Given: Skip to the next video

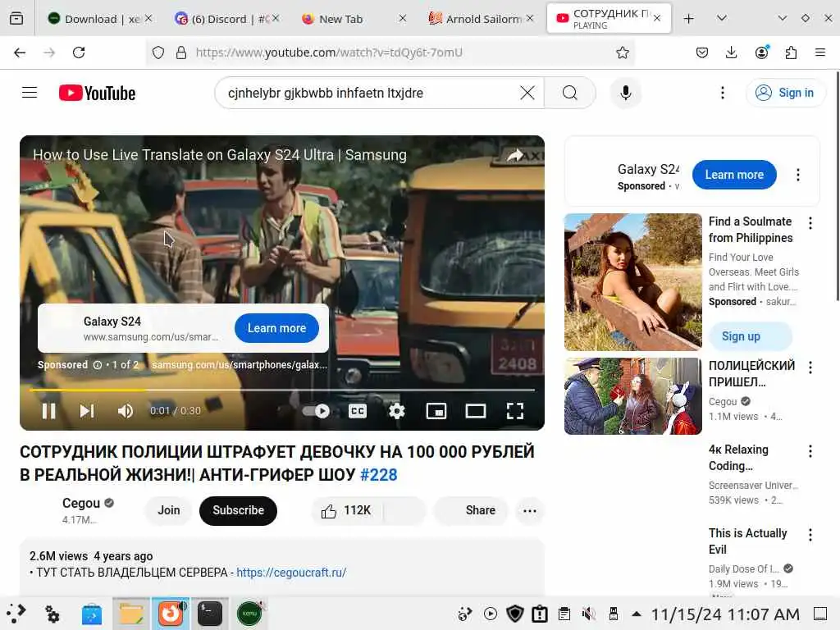Looking at the screenshot, I should point(87,411).
